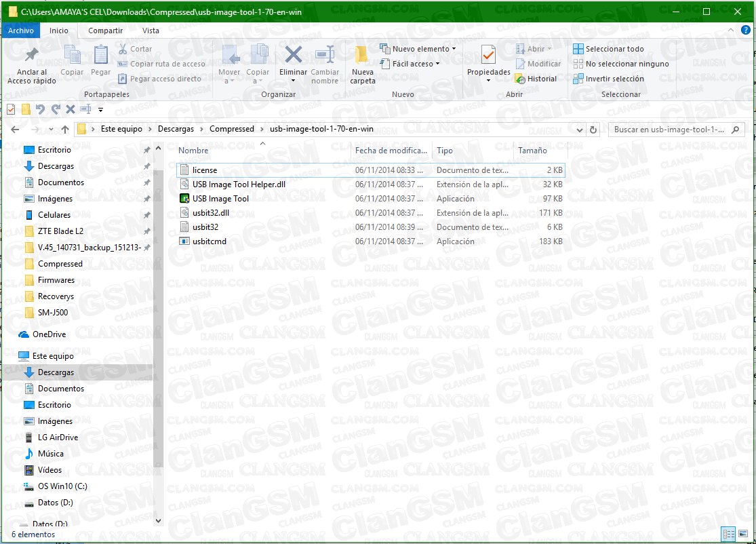Open the blue help icon

(x=745, y=30)
